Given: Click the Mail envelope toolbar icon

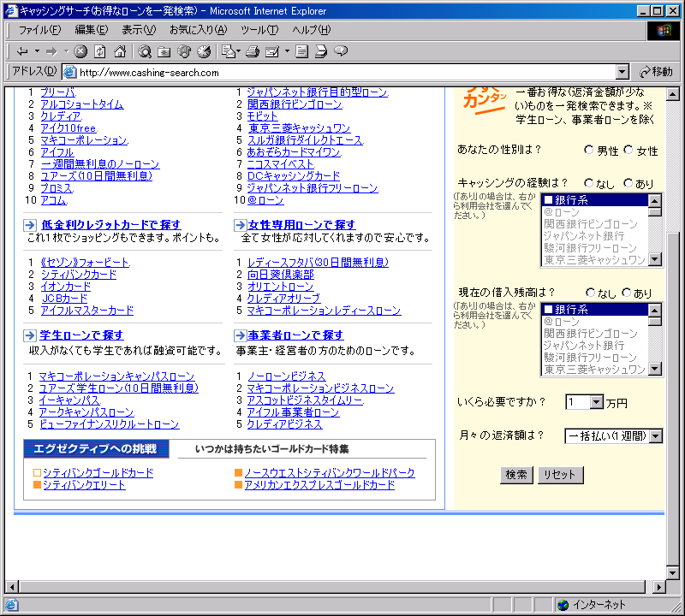Looking at the screenshot, I should click(228, 51).
